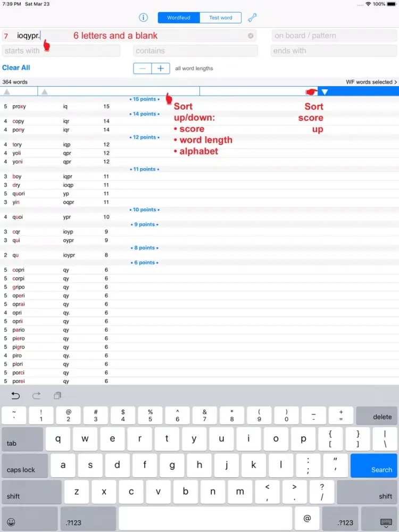Image resolution: width=399 pixels, height=532 pixels.
Task: Decrease word length with the minus button
Action: click(143, 69)
